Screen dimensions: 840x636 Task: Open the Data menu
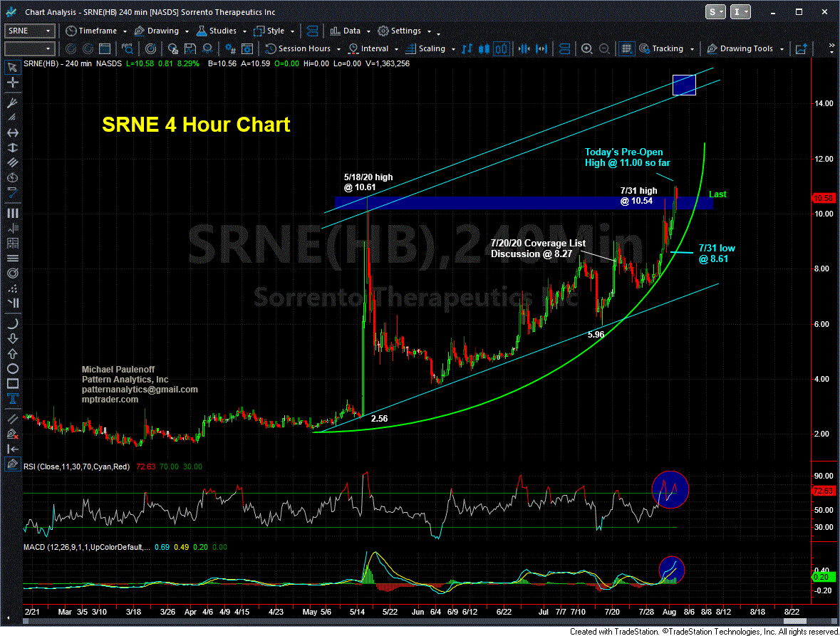tap(351, 31)
